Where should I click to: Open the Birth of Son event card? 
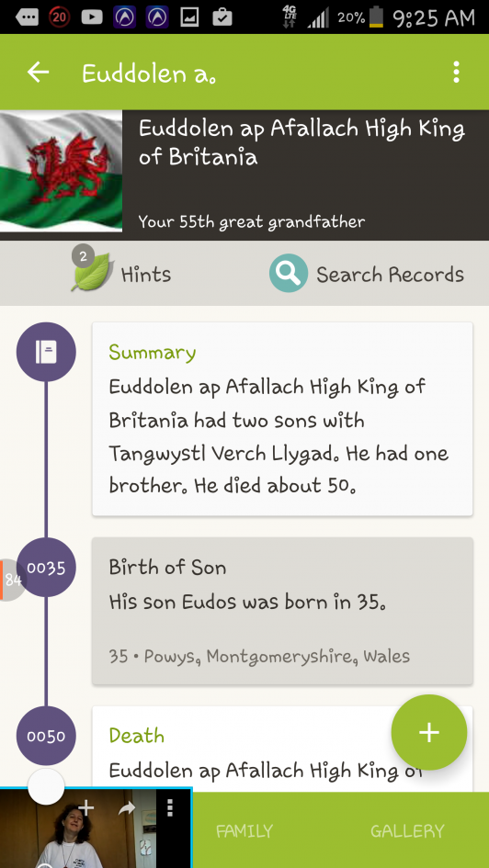point(282,611)
